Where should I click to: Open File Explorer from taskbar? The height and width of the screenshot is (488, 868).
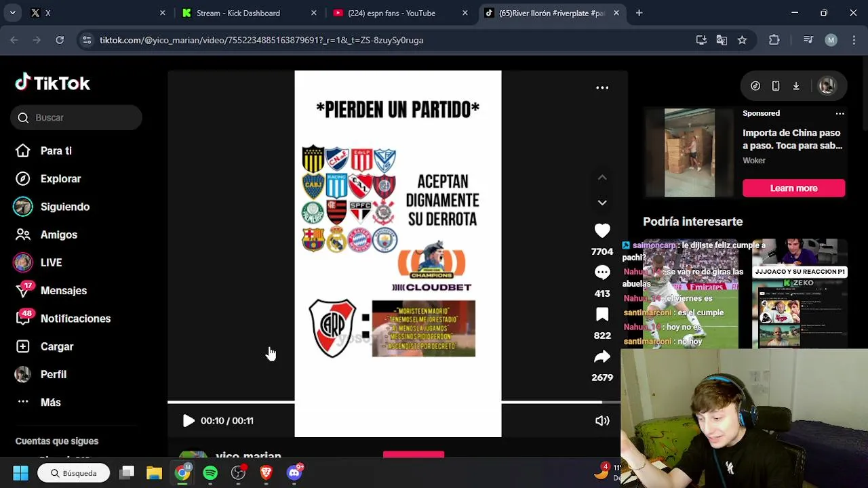tap(154, 473)
